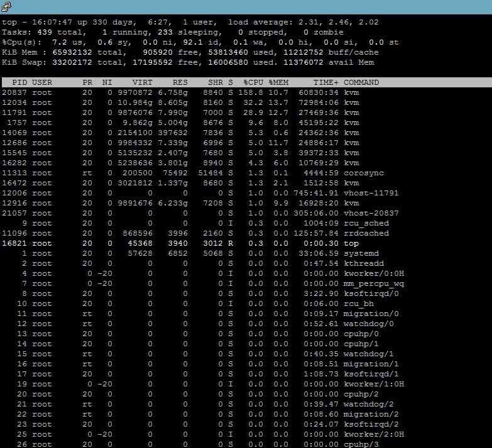
Task: Click PID 14069 in the list
Action: pos(14,133)
